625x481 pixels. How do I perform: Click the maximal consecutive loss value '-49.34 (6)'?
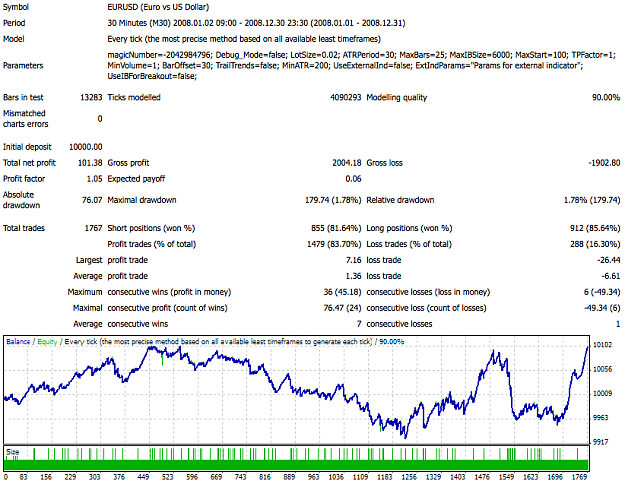click(x=602, y=308)
